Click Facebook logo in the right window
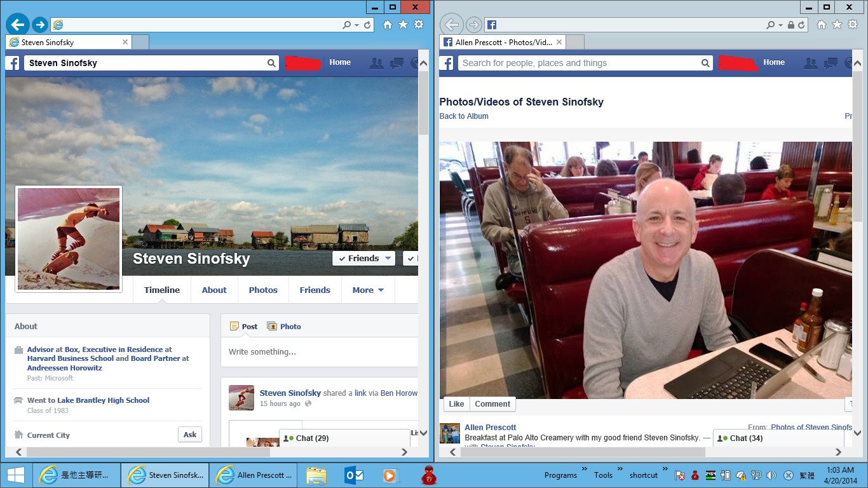868x488 pixels. tap(447, 63)
